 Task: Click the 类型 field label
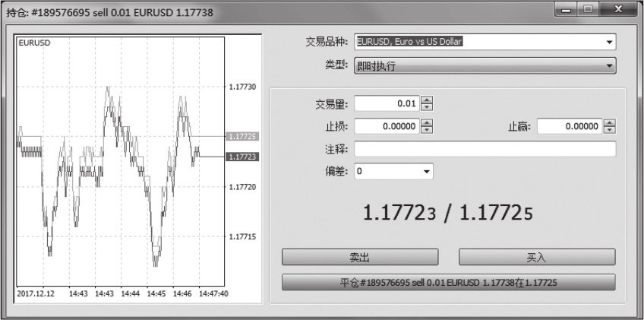(x=336, y=65)
